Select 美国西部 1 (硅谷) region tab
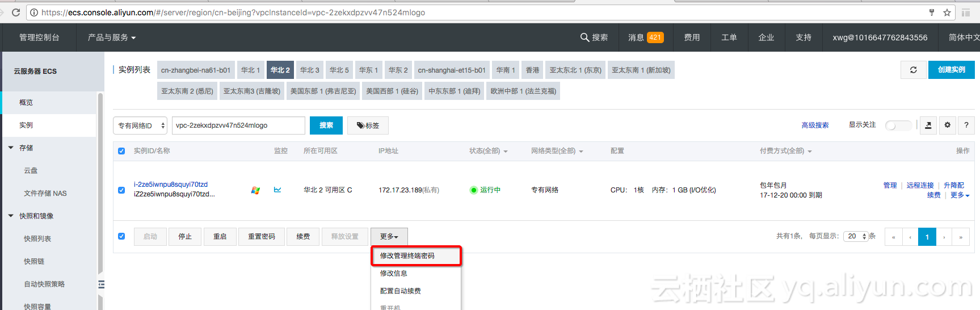Viewport: 980px width, 310px height. [392, 91]
